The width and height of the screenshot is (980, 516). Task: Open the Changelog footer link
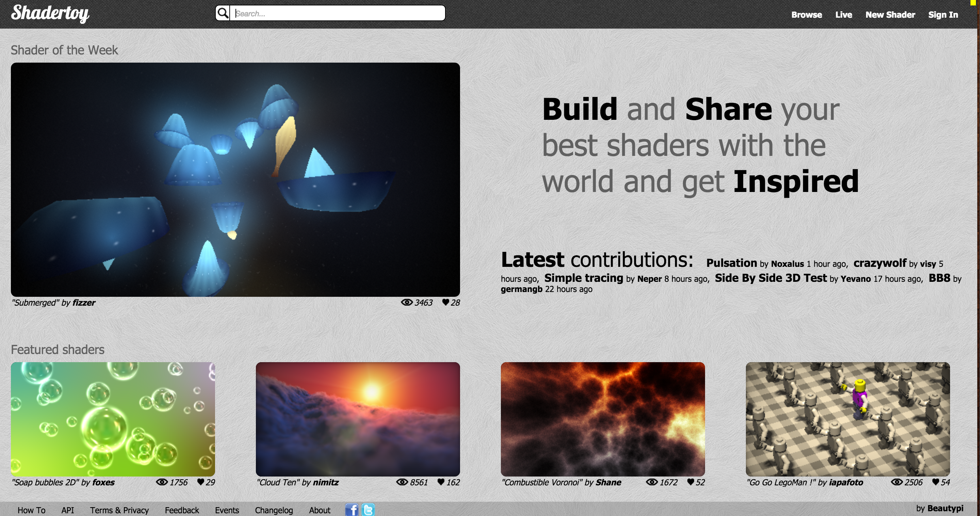pyautogui.click(x=274, y=510)
